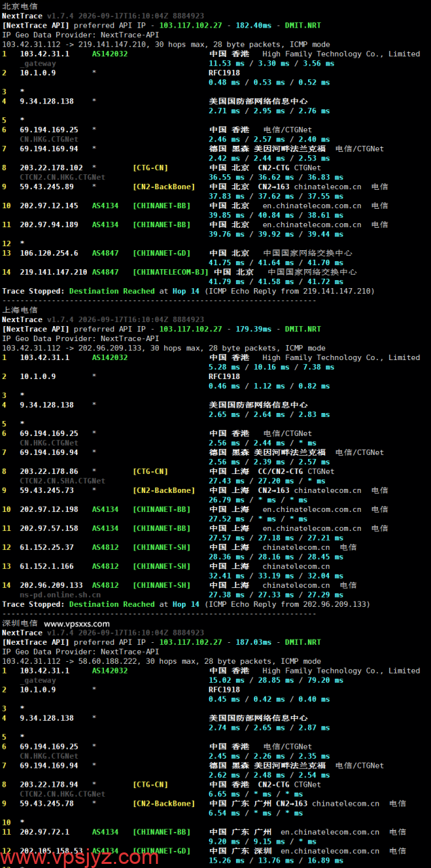Viewport: 431px width, 868px height.
Task: Select the 187.03ms API latency value
Action: [253, 642]
